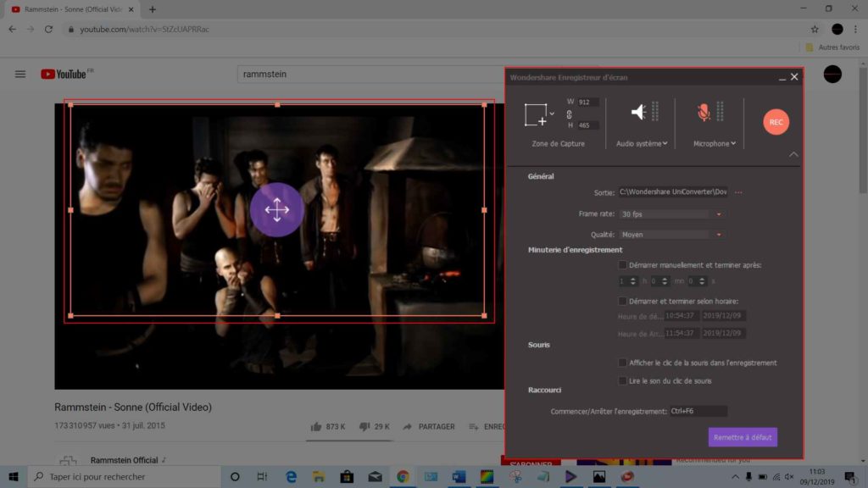Click the Sortie output path field
The image size is (868, 488).
click(672, 192)
